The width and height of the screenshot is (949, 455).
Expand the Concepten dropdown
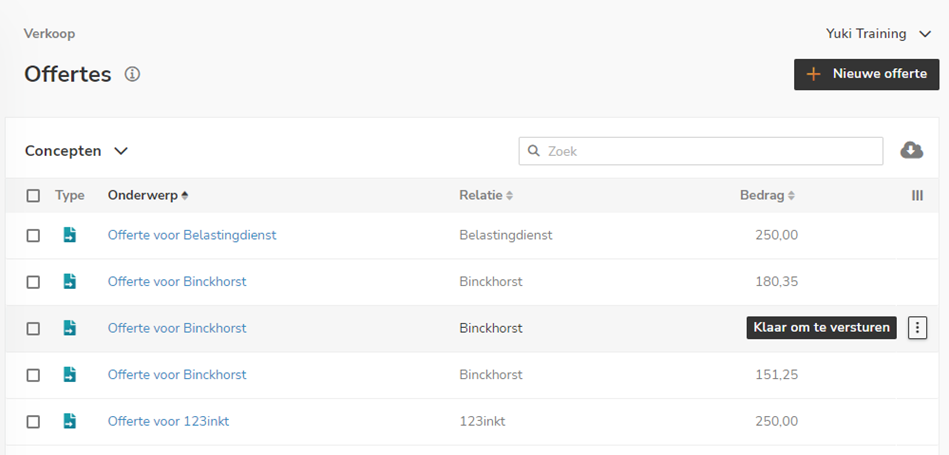pos(77,151)
